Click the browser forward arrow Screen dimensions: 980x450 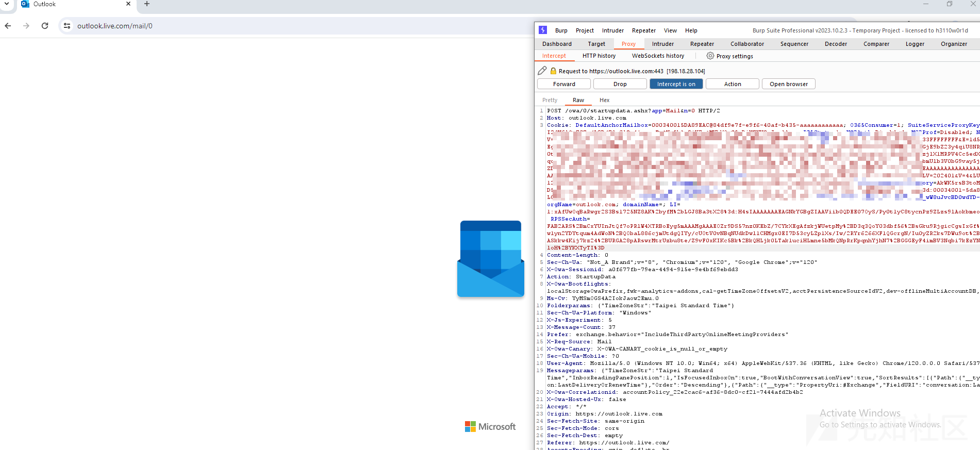[x=26, y=26]
